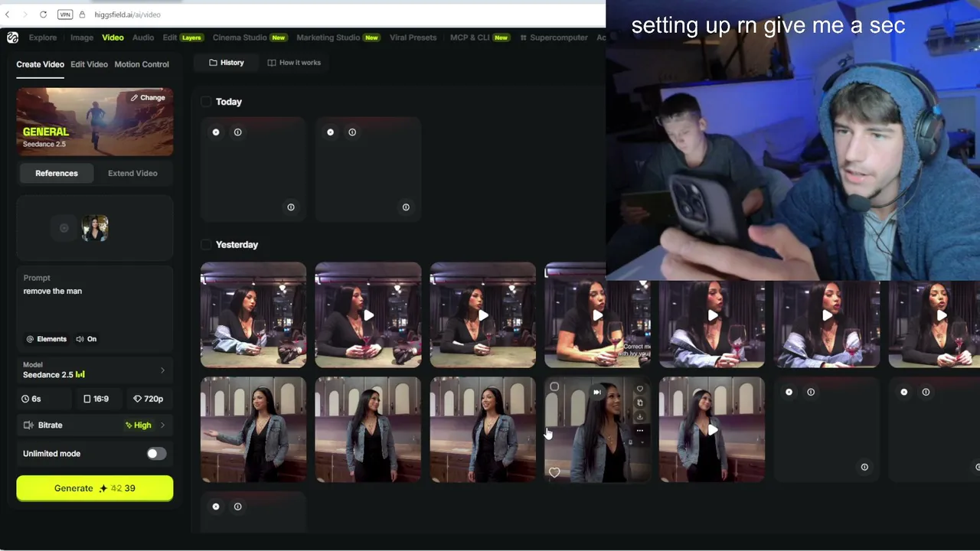
Task: Click the fast-forward icon on the hovered video
Action: pyautogui.click(x=597, y=393)
